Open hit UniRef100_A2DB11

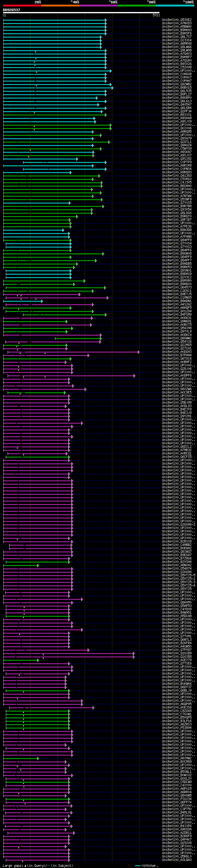pos(177,833)
